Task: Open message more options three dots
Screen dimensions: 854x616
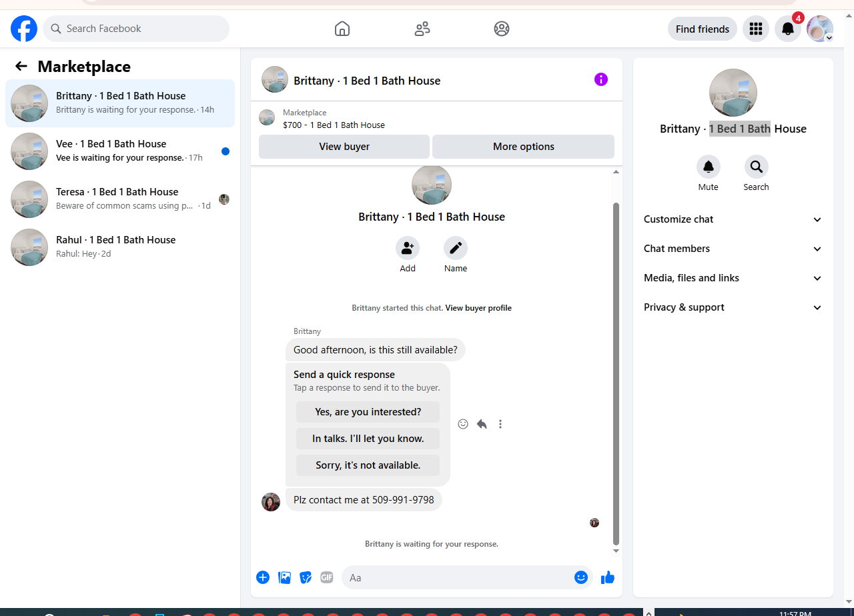Action: [x=500, y=424]
